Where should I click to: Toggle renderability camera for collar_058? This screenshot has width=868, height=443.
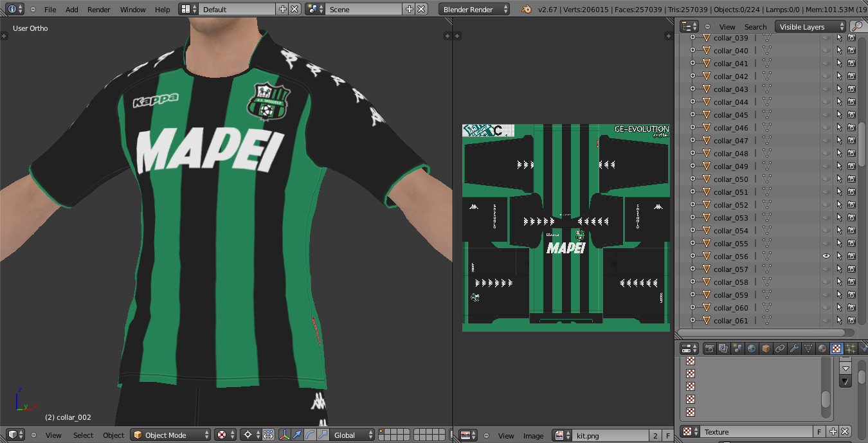852,282
